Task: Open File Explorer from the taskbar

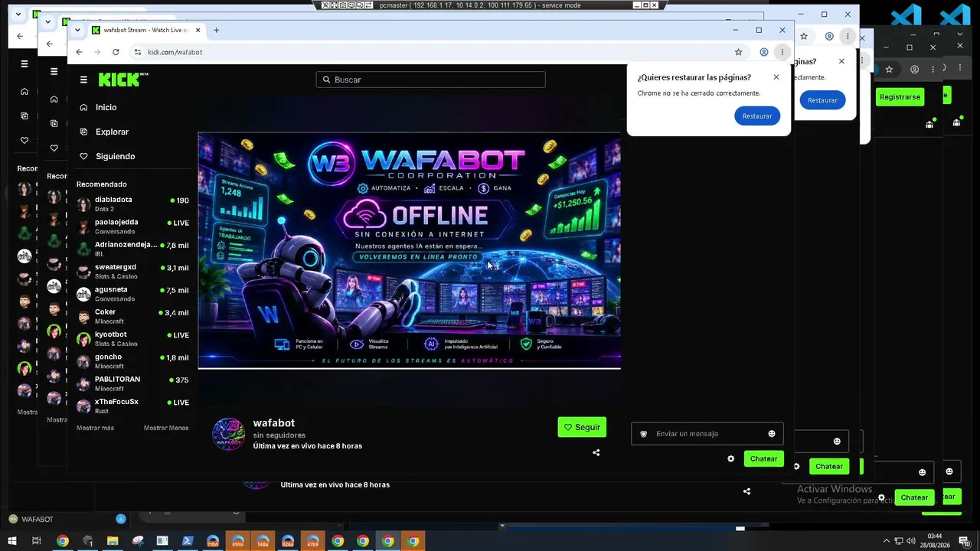Action: click(113, 541)
